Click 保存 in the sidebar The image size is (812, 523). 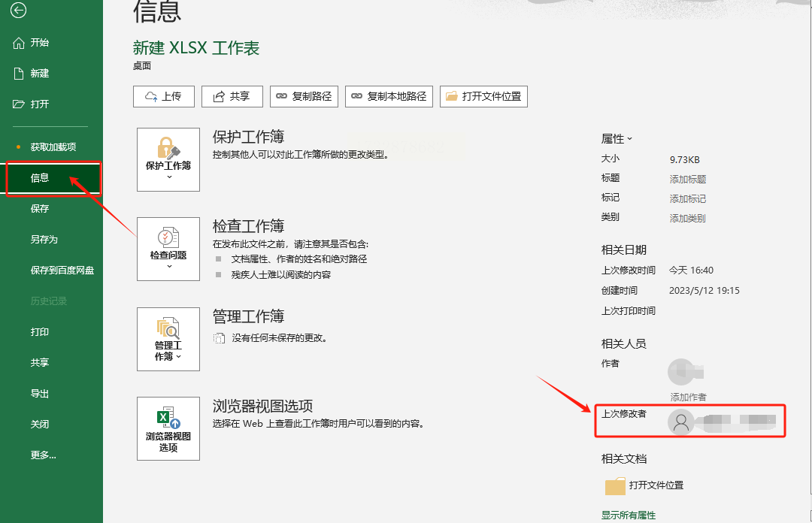(39, 209)
